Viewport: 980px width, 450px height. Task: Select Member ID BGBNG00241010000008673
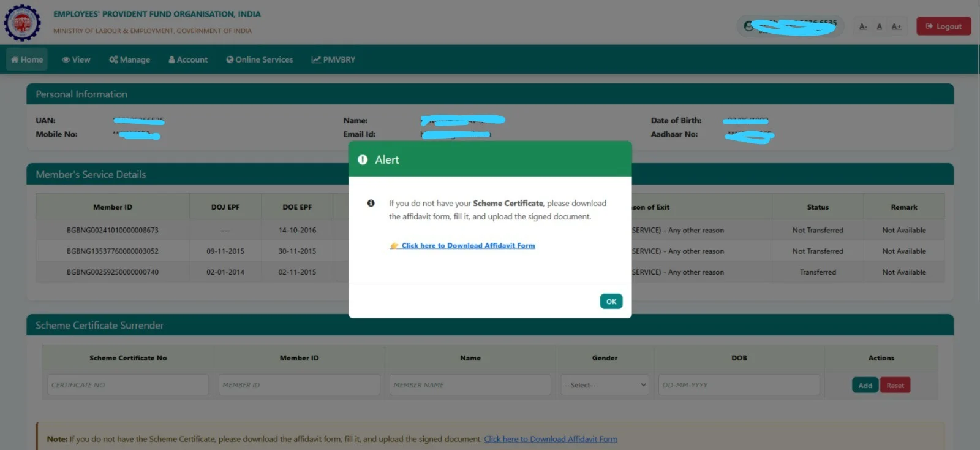click(x=113, y=230)
